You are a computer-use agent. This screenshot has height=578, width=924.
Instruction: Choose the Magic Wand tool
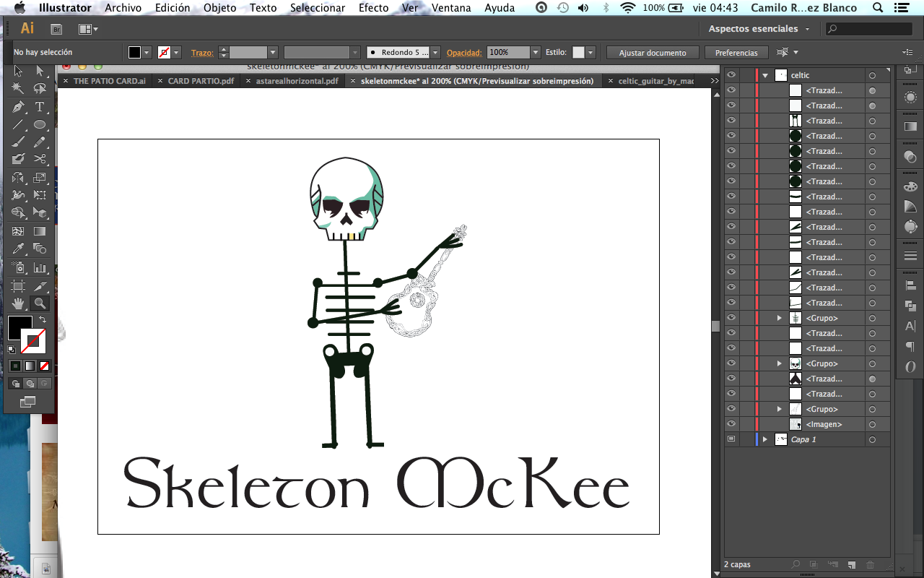18,88
